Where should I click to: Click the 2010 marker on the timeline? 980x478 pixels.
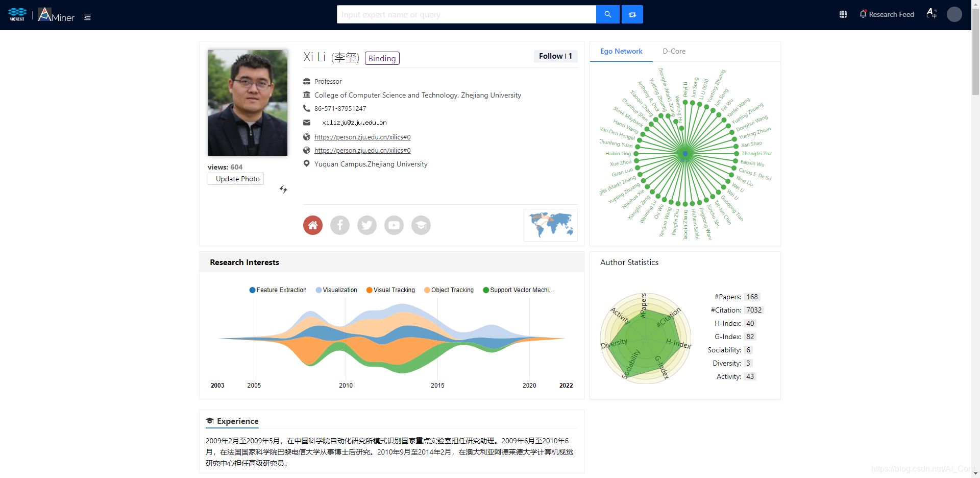pos(346,386)
